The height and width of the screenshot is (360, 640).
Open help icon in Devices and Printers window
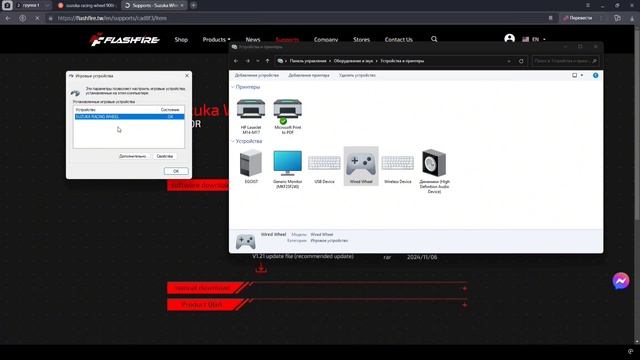pos(596,76)
